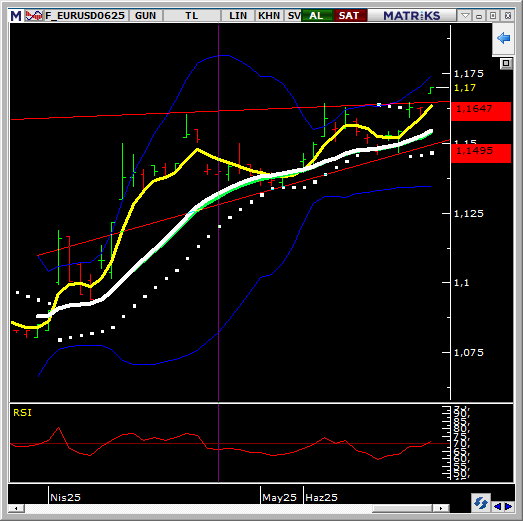The width and height of the screenshot is (523, 521).
Task: Click the small square panel icon
Action: tap(506, 63)
